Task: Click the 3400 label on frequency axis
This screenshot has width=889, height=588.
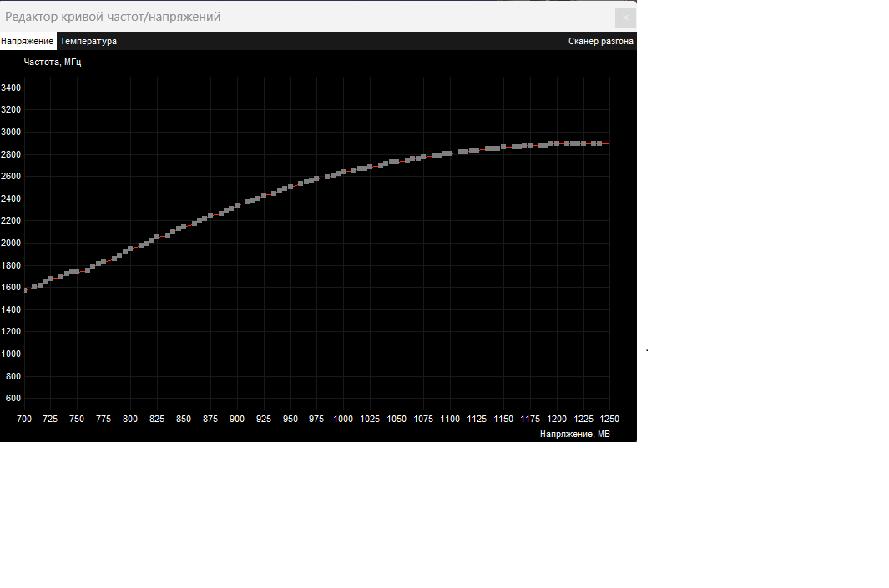Action: point(11,88)
